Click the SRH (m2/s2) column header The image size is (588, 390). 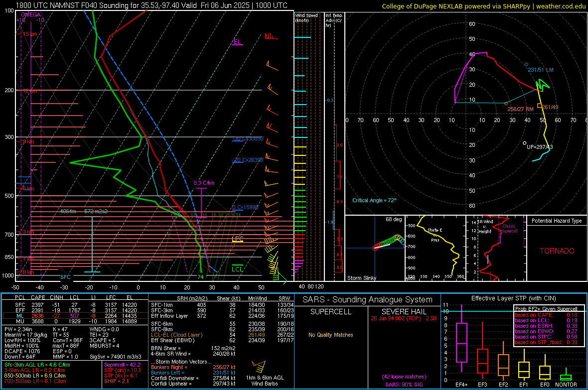192,298
